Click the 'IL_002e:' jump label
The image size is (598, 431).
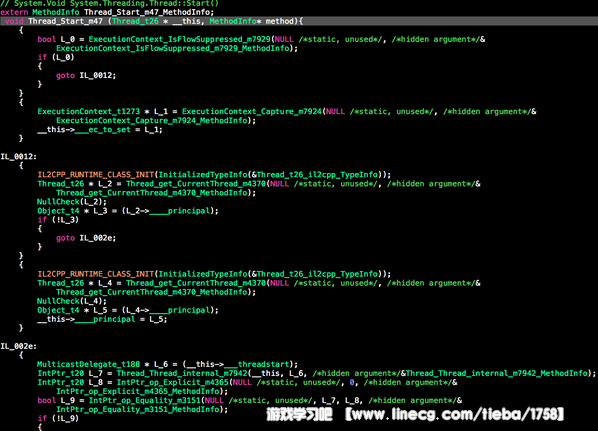pos(19,346)
